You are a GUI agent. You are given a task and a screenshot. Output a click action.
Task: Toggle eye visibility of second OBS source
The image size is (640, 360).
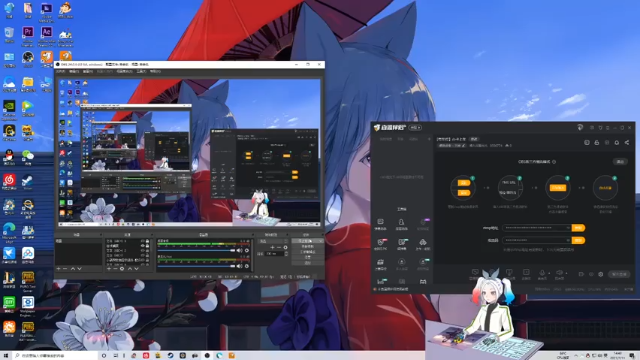pos(142,246)
